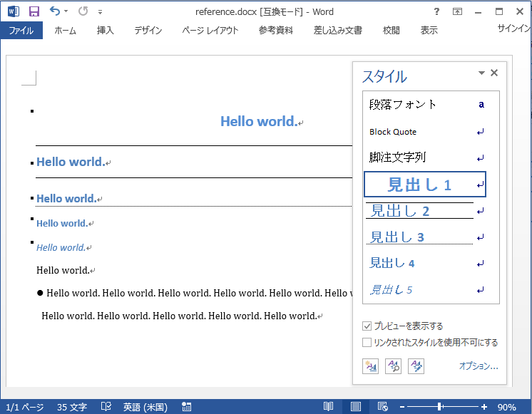The height and width of the screenshot is (414, 532).
Task: Click the Word application icon in title bar
Action: [14, 11]
